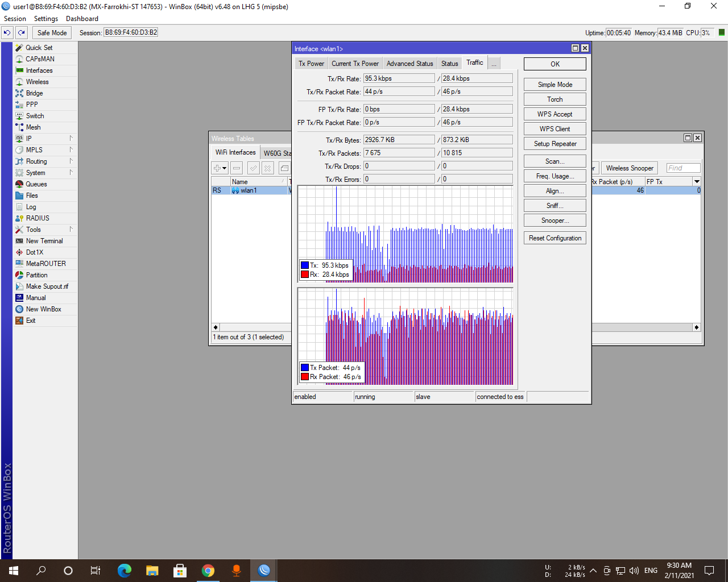The height and width of the screenshot is (582, 728).
Task: Remove selected interface using the minus icon
Action: 235,168
